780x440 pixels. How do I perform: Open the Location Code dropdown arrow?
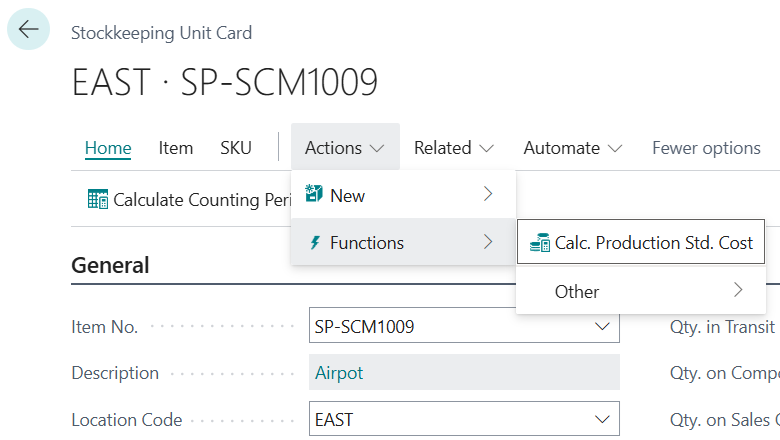(x=602, y=420)
